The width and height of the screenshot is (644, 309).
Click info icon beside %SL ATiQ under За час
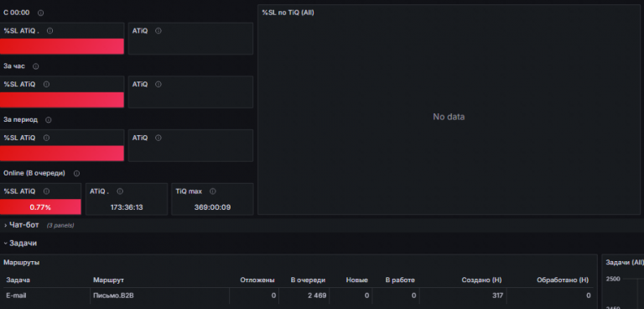(x=46, y=84)
